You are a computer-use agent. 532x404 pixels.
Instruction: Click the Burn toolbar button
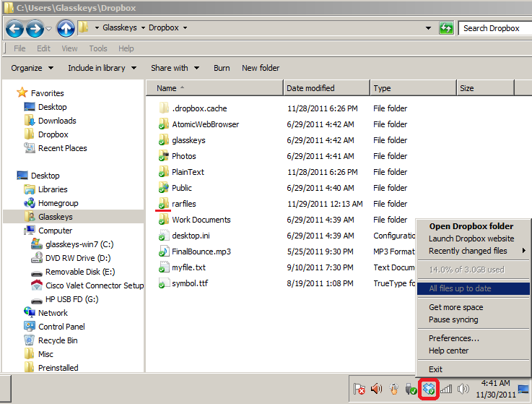coord(222,68)
